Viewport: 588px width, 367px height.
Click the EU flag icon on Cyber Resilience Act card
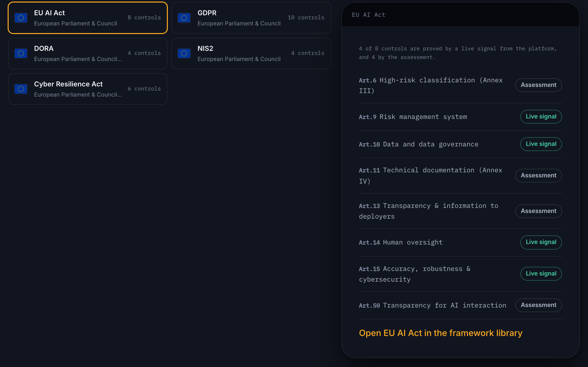pos(21,89)
